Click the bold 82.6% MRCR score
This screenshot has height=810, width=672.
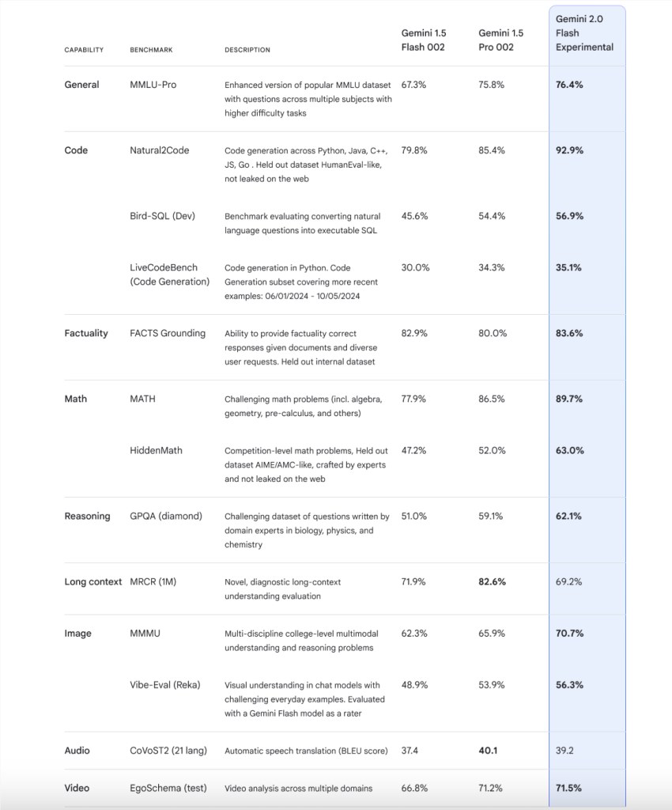tap(492, 581)
